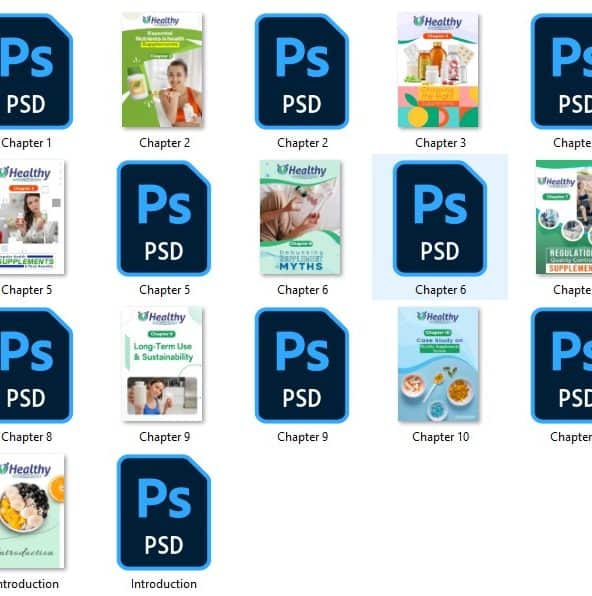Click the Chapter 6 label under selected PSD
592x596 pixels.
[440, 290]
